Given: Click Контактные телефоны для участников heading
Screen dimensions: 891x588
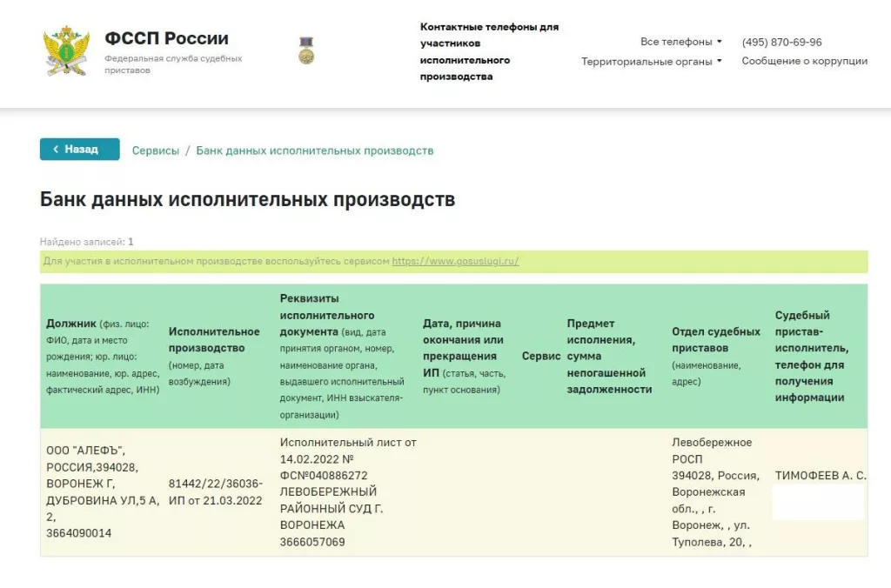Looking at the screenshot, I should pyautogui.click(x=489, y=51).
